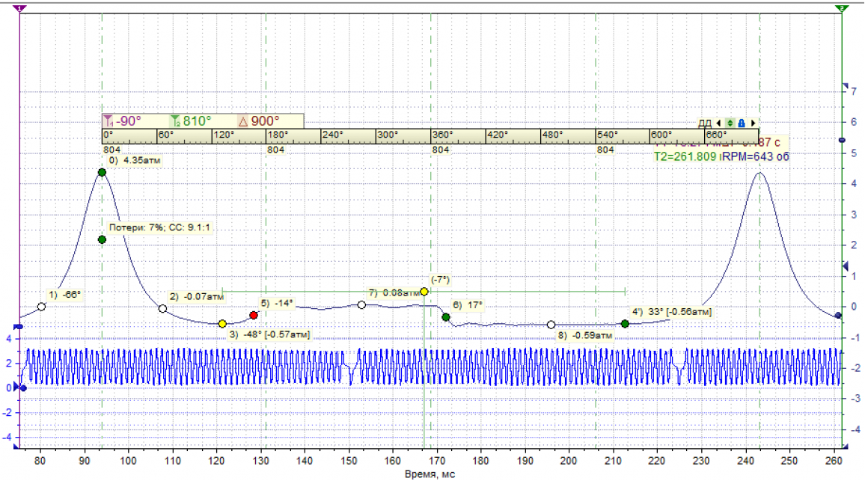The height and width of the screenshot is (484, 868).
Task: Select the ruler marker 1 icon beside -90°
Action: click(x=109, y=120)
